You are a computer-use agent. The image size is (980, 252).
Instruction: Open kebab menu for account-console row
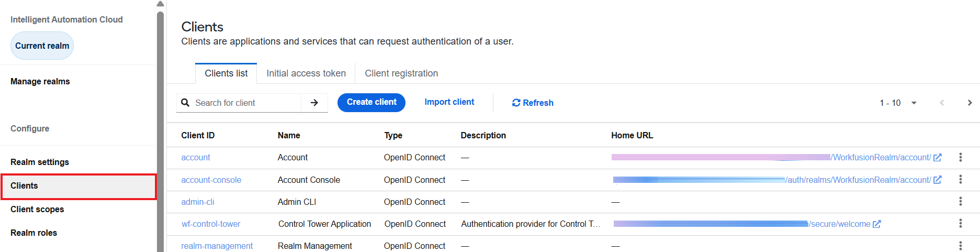[x=960, y=180]
